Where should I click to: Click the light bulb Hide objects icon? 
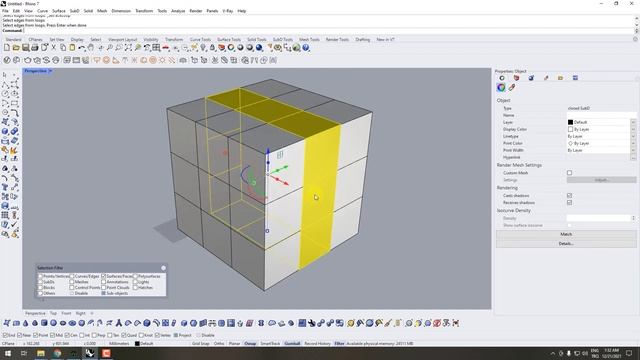[203, 48]
